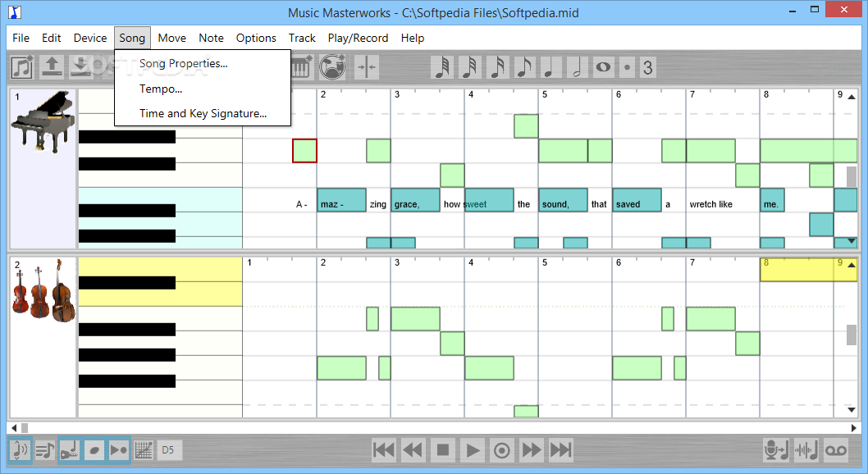Viewport: 868px width, 474px height.
Task: Open the Options menu
Action: coord(256,38)
